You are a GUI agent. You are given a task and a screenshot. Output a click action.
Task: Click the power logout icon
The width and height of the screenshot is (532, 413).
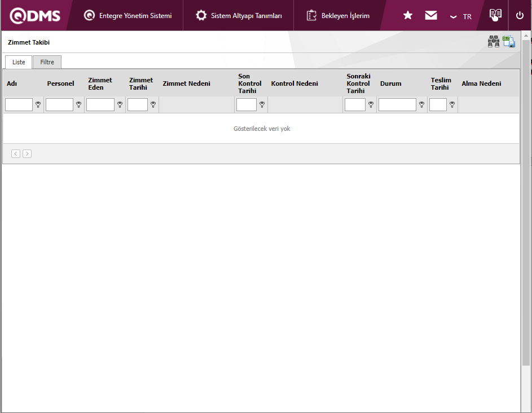coord(520,15)
